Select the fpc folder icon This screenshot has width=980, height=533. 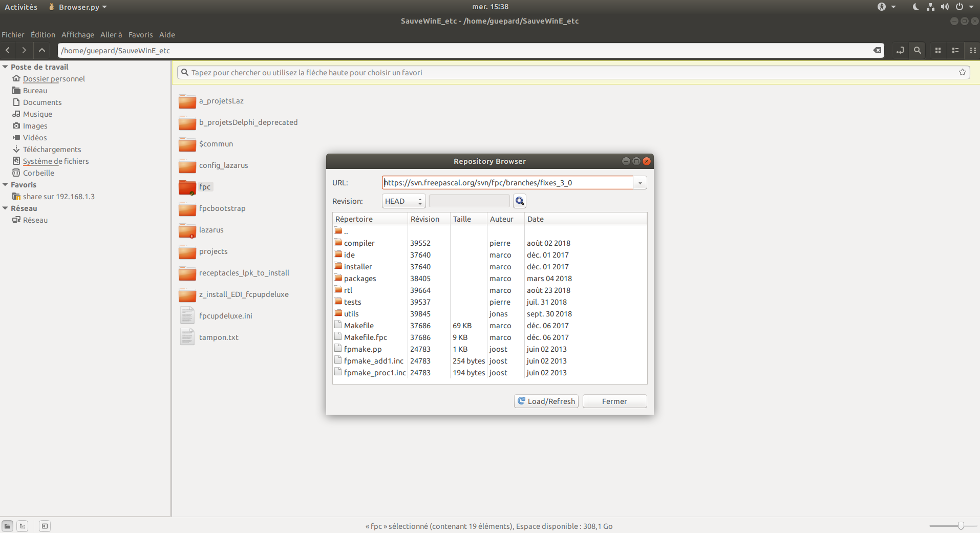187,187
